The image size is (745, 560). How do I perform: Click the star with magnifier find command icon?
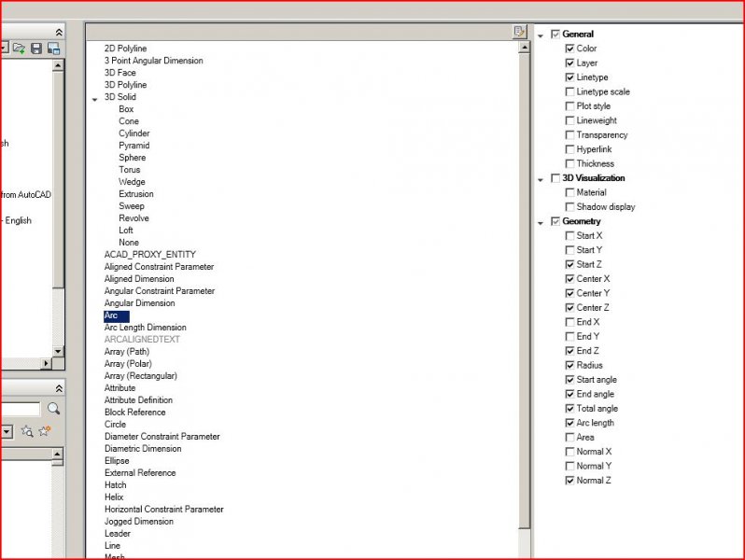coord(27,431)
